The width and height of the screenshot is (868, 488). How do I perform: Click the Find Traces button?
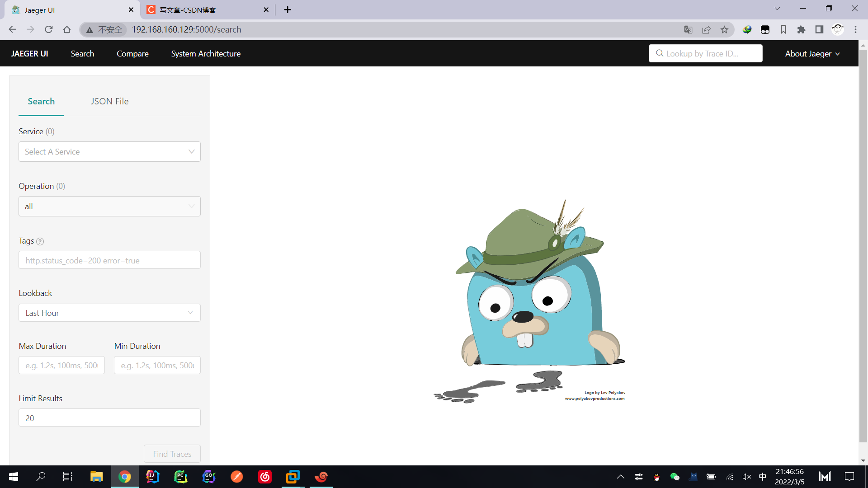point(172,454)
